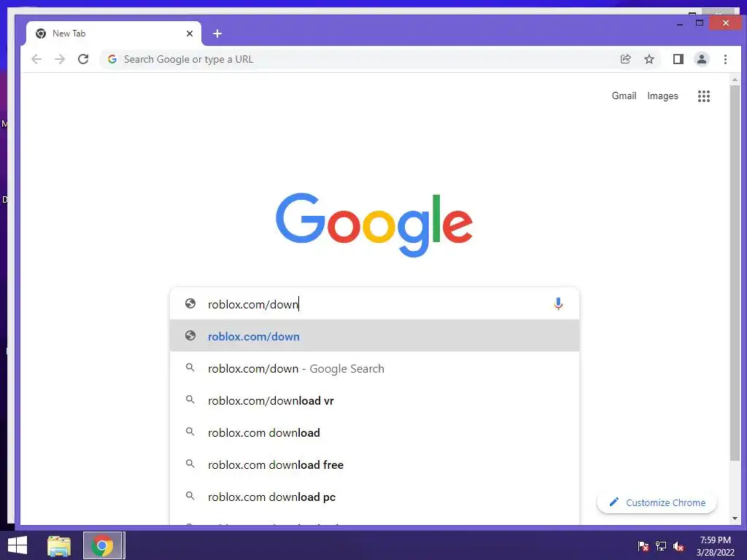Minimize the Chrome window
The image size is (747, 560).
[x=680, y=23]
